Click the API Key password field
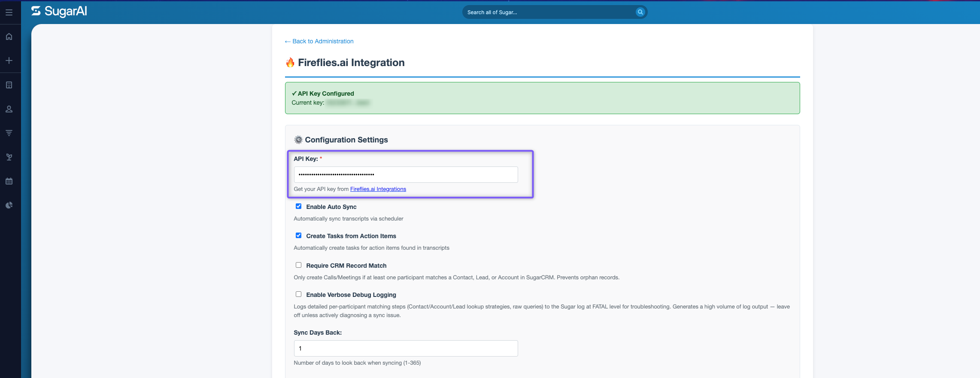This screenshot has height=378, width=980. 406,175
